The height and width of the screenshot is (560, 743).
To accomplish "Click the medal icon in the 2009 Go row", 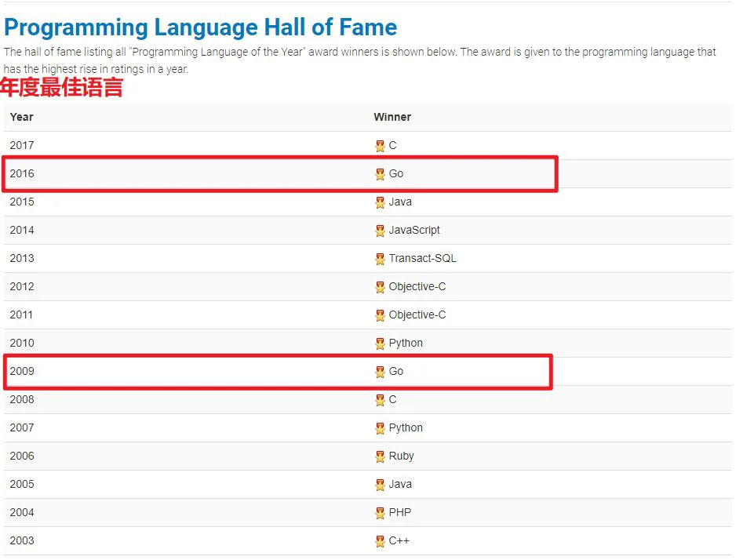I will 380,372.
